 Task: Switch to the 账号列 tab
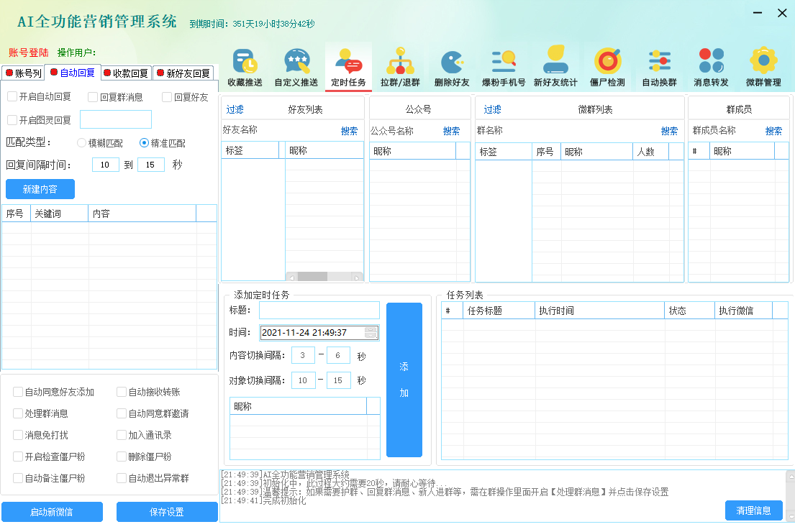(23, 73)
